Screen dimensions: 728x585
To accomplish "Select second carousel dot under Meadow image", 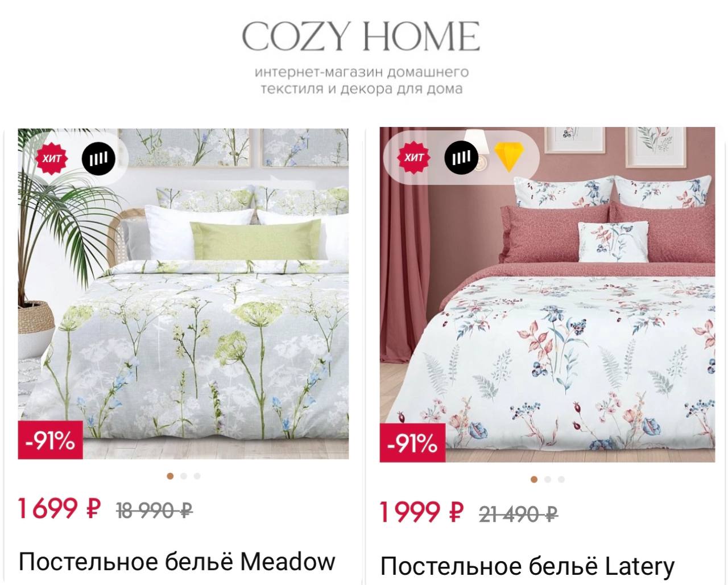I will point(183,476).
